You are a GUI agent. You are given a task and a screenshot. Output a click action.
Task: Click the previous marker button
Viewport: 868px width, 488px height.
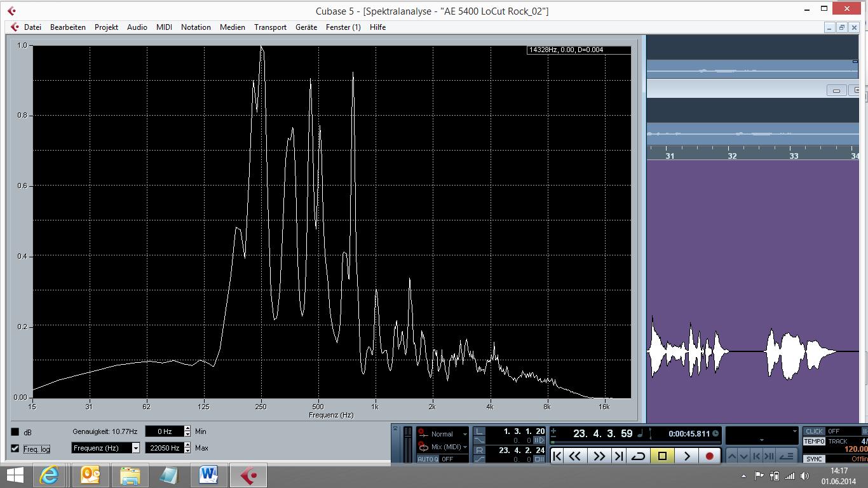(755, 456)
